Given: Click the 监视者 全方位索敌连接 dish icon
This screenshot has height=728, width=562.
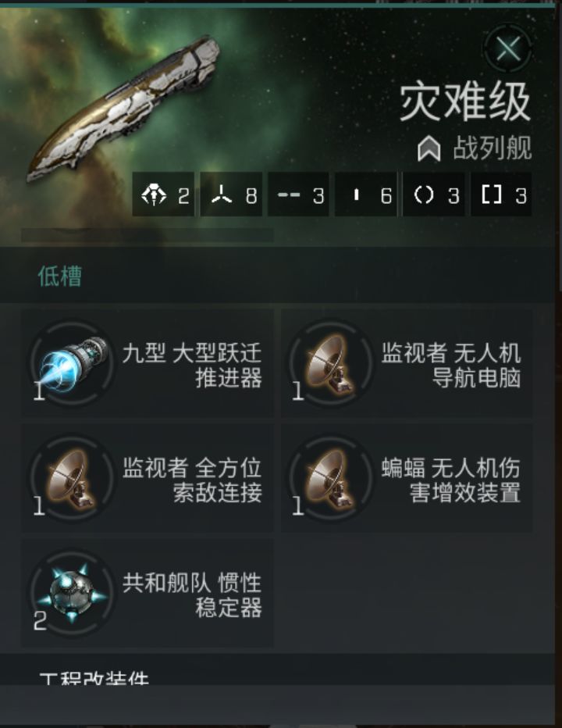Looking at the screenshot, I should click(73, 478).
